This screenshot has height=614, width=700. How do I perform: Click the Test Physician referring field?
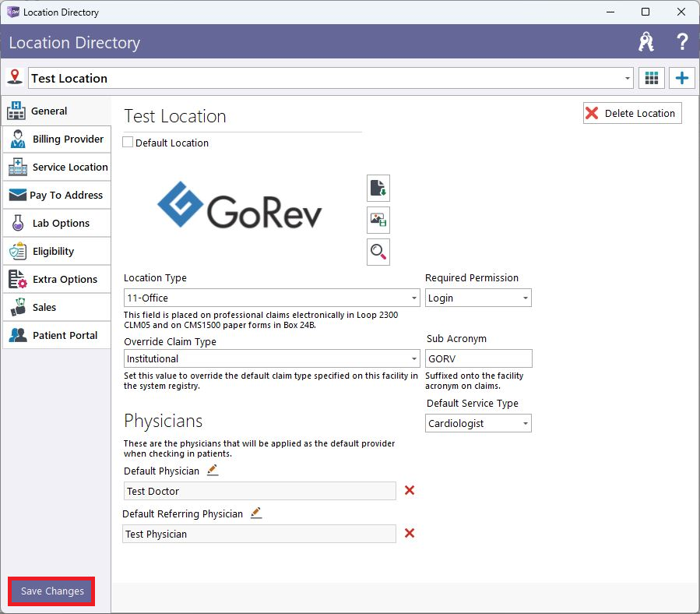[259, 534]
